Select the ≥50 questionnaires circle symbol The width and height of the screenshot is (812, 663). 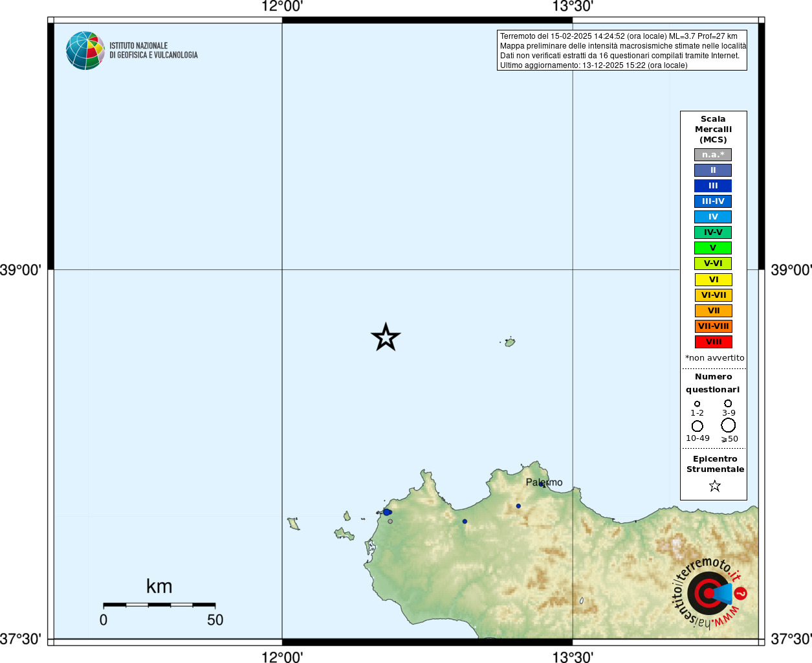tap(728, 425)
